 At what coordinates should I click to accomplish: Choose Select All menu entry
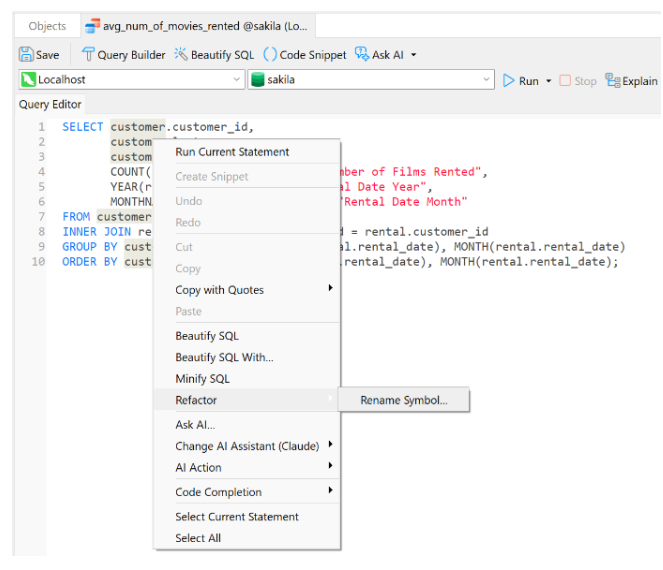(247, 538)
